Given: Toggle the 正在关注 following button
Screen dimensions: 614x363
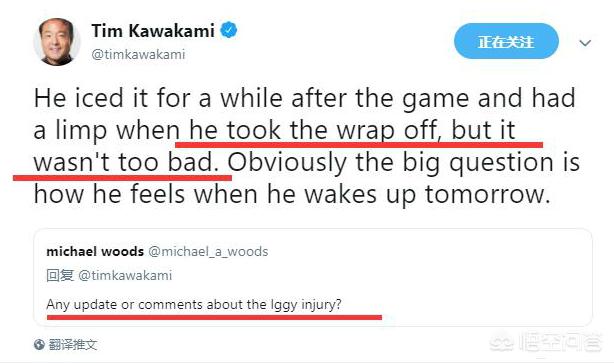Looking at the screenshot, I should [x=506, y=42].
